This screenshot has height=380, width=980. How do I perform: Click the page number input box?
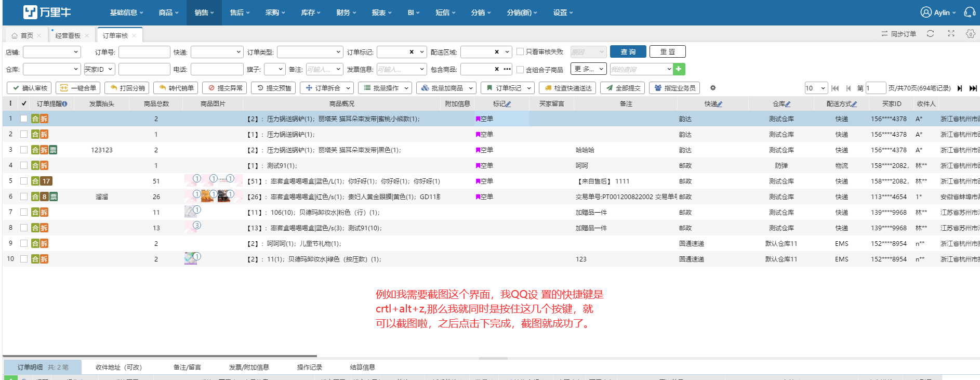(875, 88)
